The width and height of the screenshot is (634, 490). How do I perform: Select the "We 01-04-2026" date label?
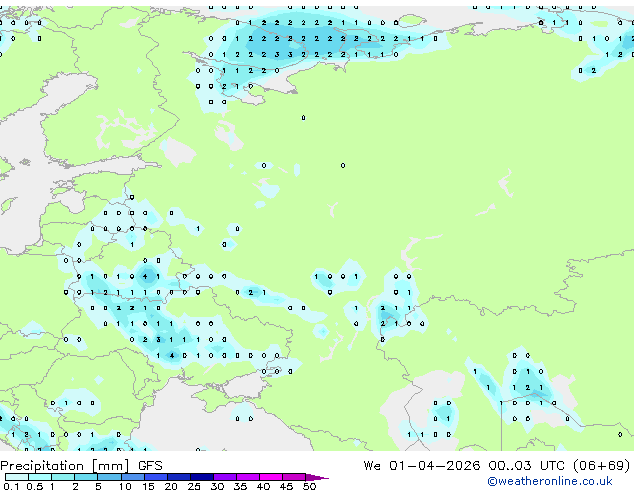pos(422,465)
